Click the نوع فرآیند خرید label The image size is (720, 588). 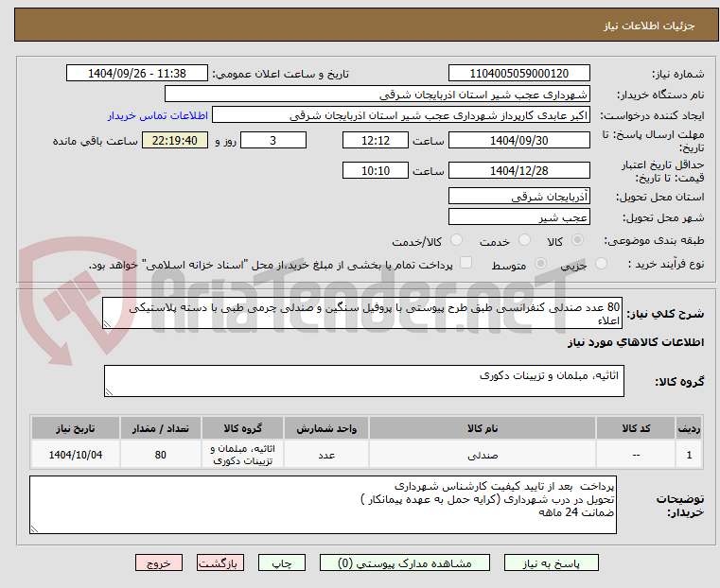coord(666,264)
